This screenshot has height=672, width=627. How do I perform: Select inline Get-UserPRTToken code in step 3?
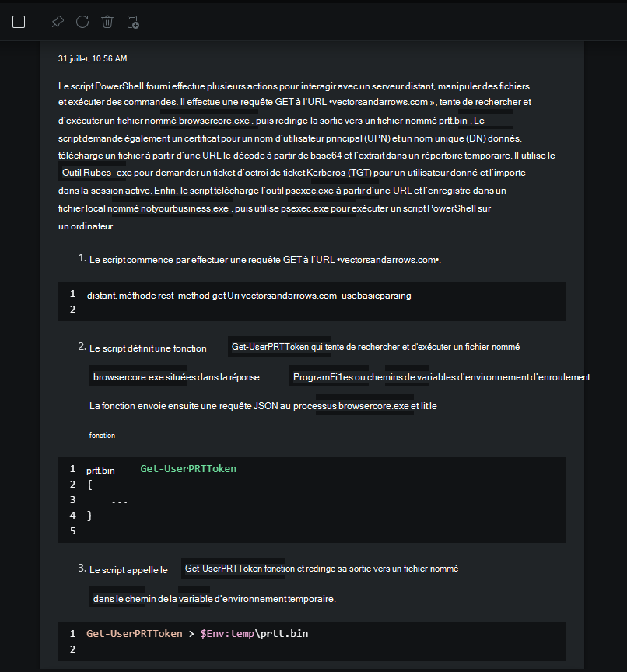222,569
